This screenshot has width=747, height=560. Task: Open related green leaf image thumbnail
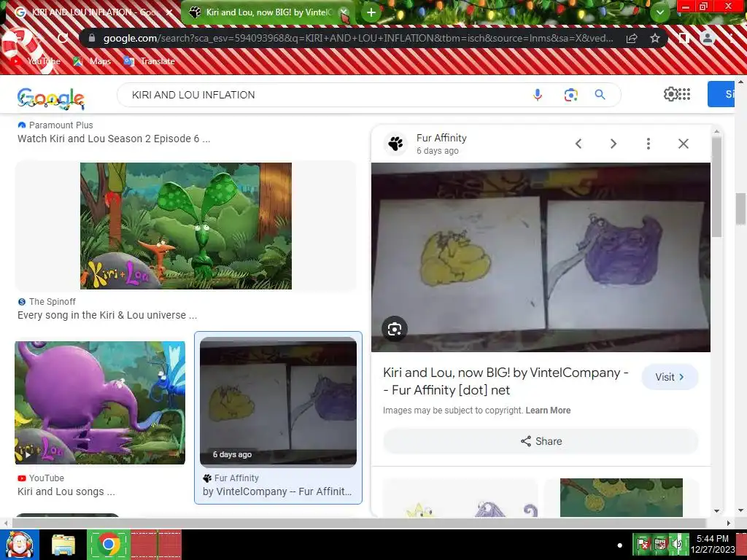pyautogui.click(x=622, y=497)
